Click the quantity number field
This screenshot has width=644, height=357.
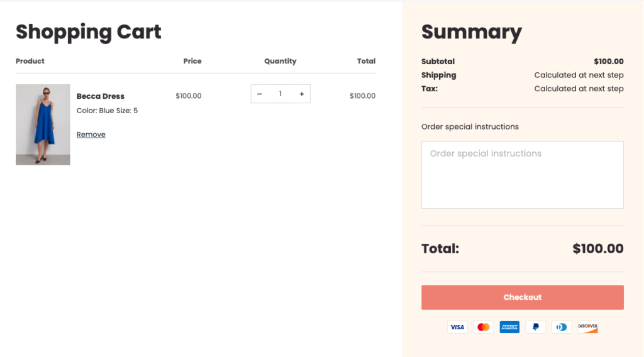[280, 94]
